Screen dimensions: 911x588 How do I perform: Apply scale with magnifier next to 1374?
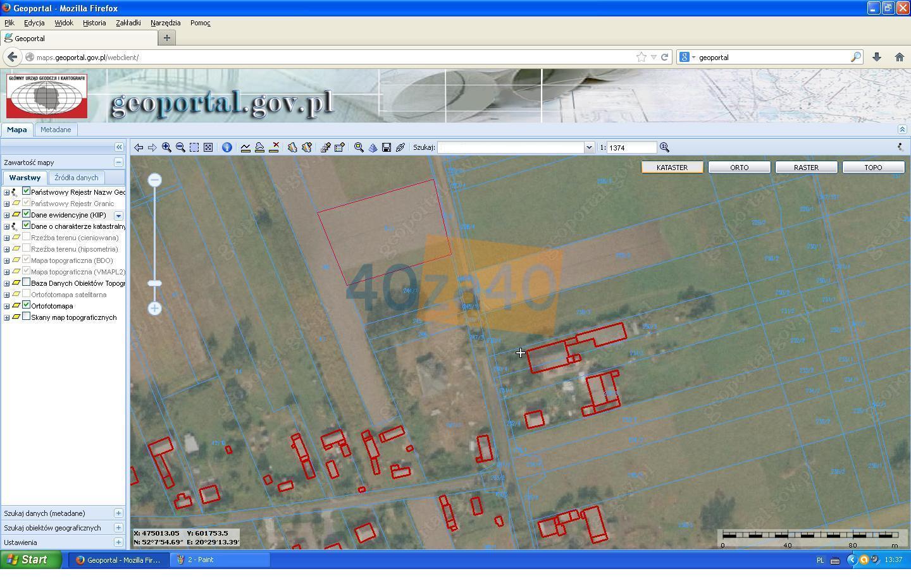click(664, 147)
